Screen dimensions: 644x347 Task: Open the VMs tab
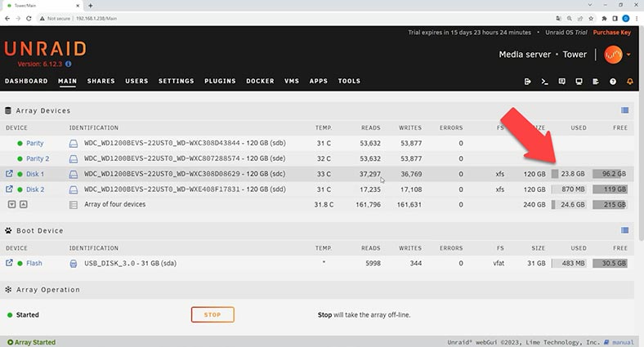[292, 81]
